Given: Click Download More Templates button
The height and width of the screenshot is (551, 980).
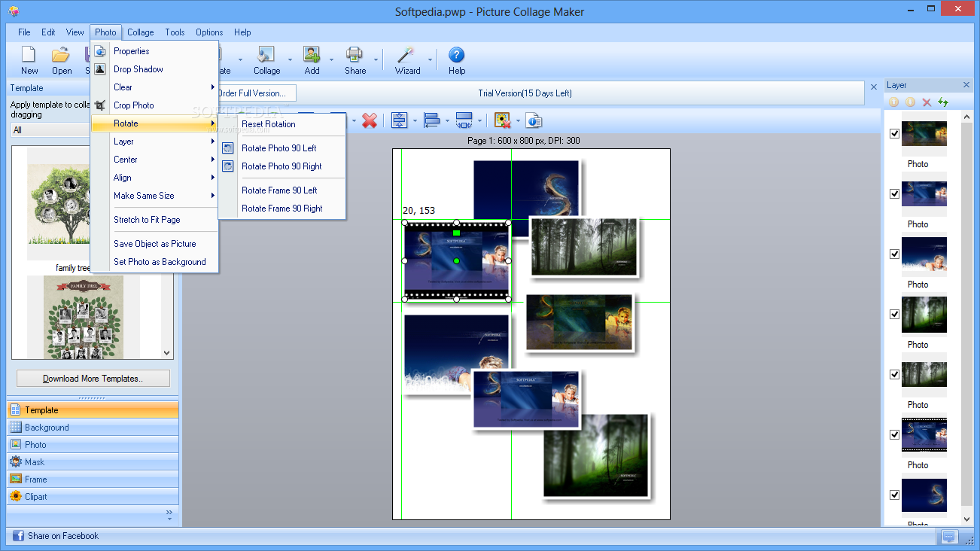Looking at the screenshot, I should tap(93, 379).
